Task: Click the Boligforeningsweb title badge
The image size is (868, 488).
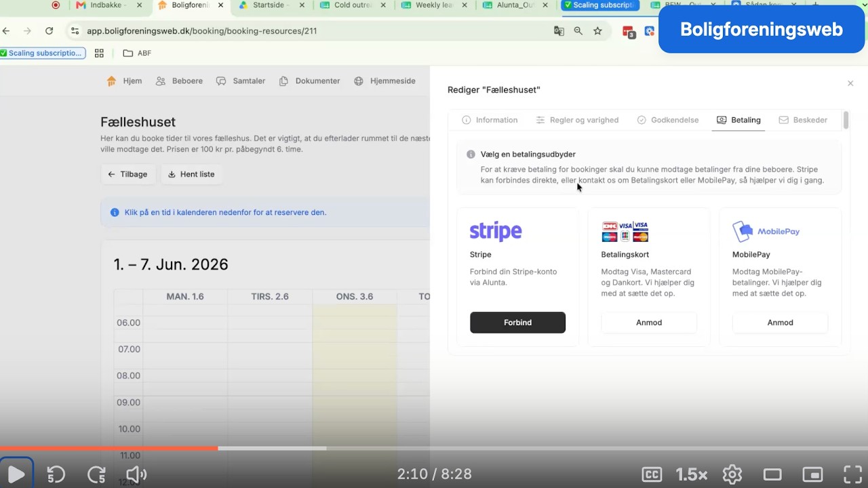Action: [x=762, y=29]
